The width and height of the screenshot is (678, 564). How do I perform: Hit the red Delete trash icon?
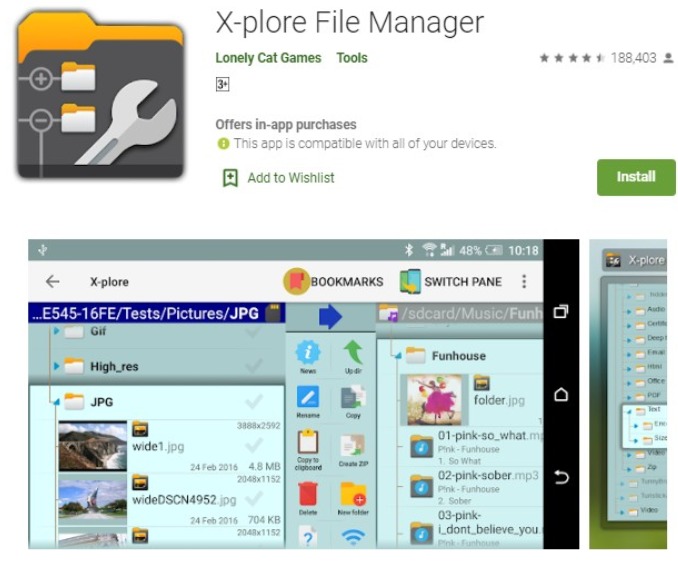tap(308, 492)
